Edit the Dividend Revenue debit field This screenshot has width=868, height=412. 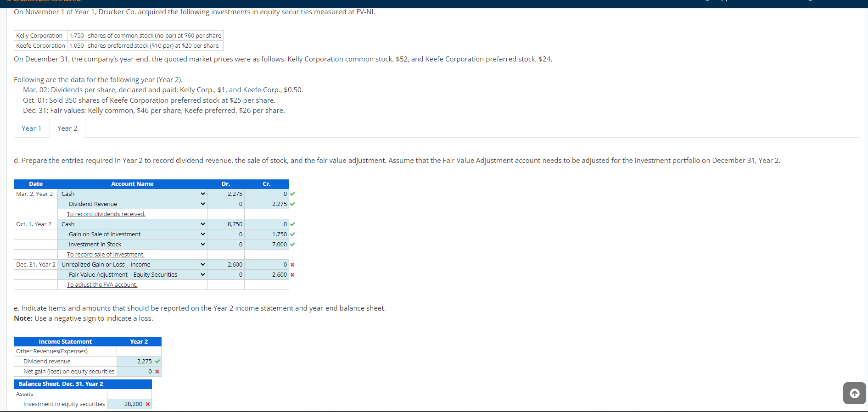click(226, 204)
